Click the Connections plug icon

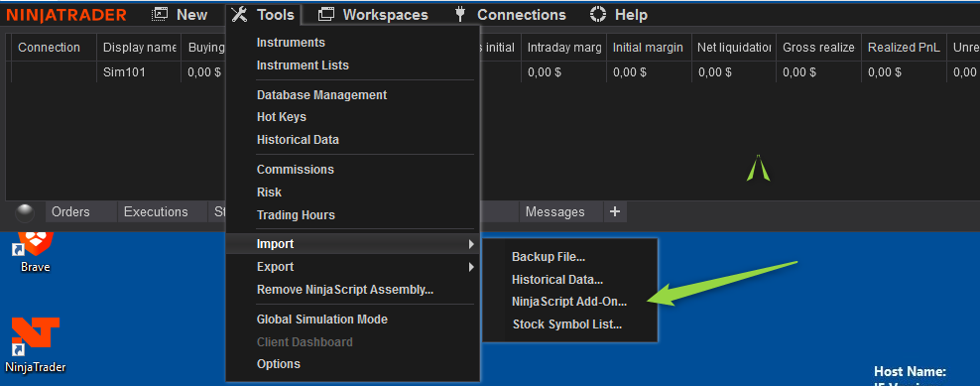coord(461,15)
